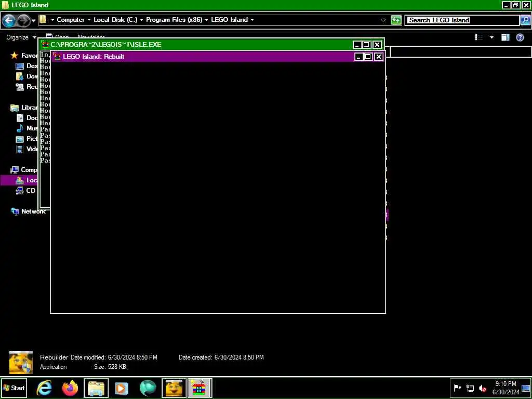Select Program Files (x86) breadcrumb
The image size is (532, 399).
click(x=174, y=20)
